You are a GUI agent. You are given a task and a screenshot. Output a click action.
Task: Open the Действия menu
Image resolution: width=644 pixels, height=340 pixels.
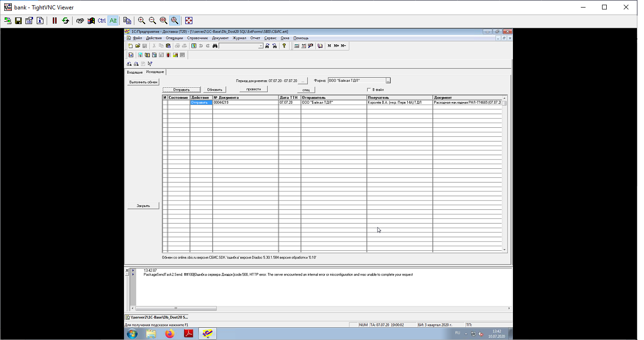pyautogui.click(x=154, y=38)
